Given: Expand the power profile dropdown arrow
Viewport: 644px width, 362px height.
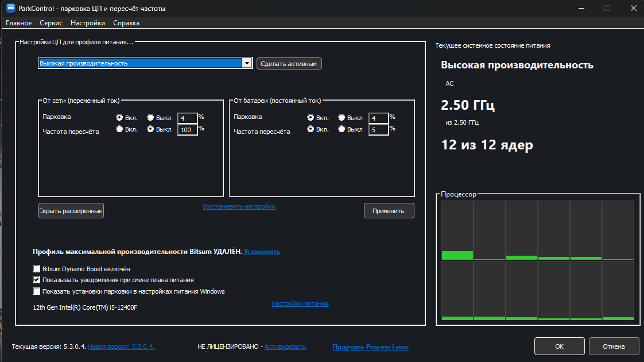Looking at the screenshot, I should [x=246, y=63].
